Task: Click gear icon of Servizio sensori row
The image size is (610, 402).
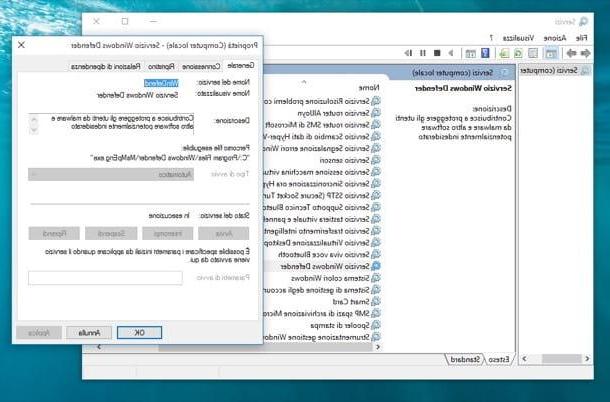Action: coord(376,160)
